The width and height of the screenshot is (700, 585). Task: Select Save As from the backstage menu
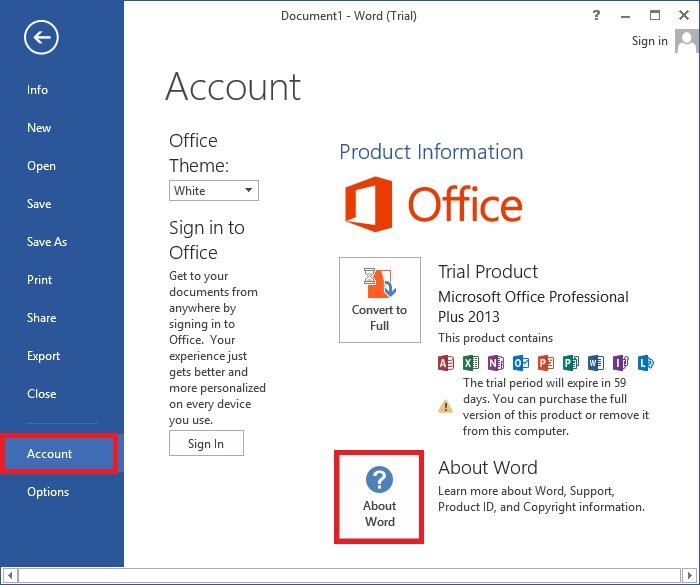click(x=47, y=242)
